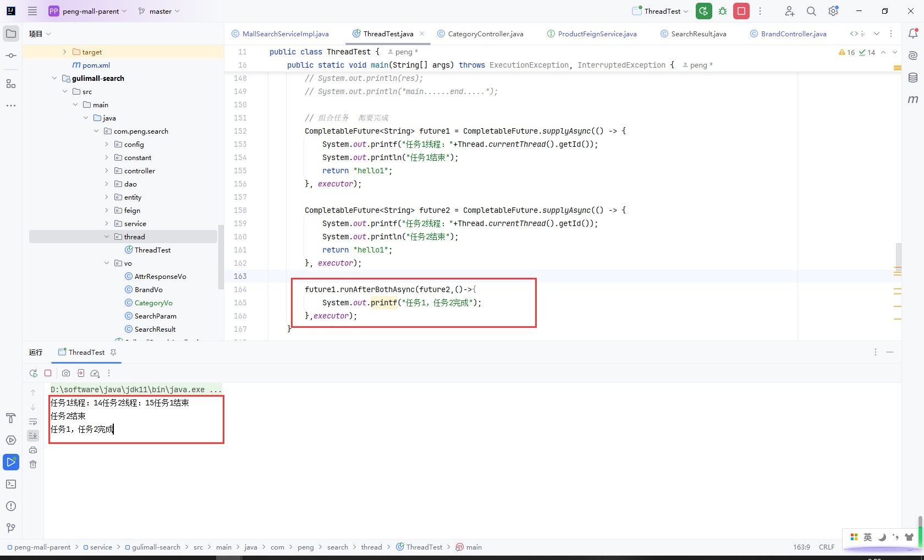Print console output with the printer icon
The image size is (924, 560).
pos(33,450)
